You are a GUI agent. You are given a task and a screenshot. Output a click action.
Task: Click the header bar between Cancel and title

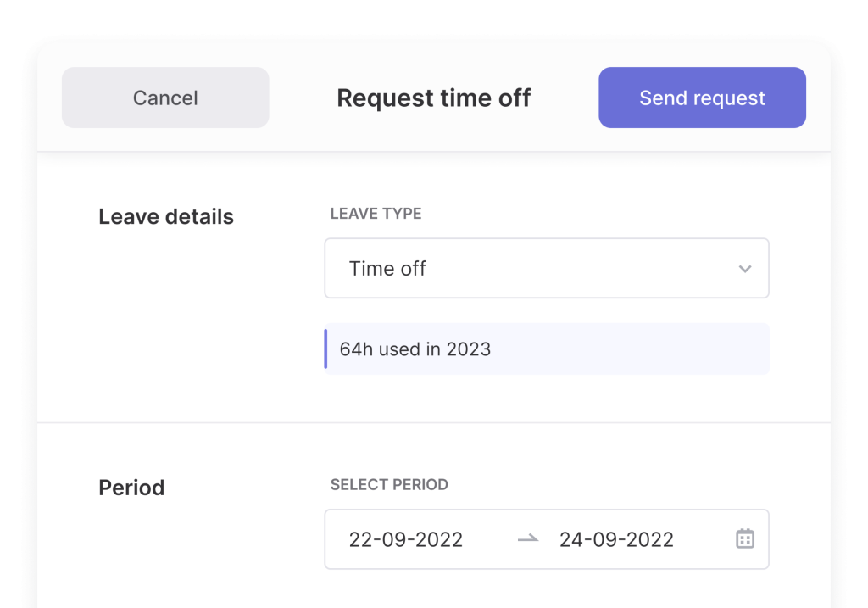point(302,98)
